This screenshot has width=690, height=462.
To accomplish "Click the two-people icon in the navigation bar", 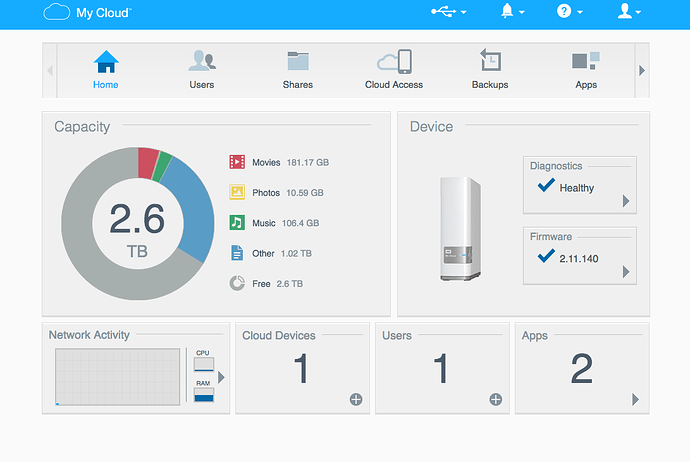I will 202,61.
